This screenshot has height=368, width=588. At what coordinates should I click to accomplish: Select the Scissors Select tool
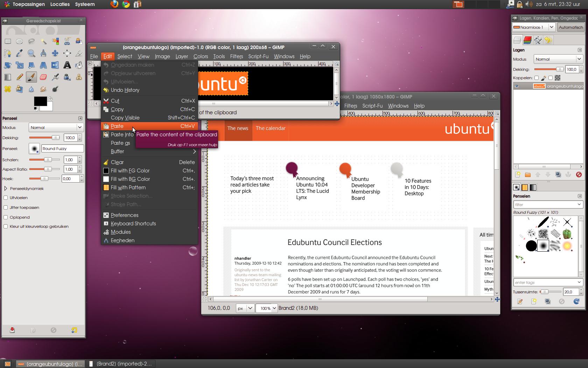coord(67,41)
